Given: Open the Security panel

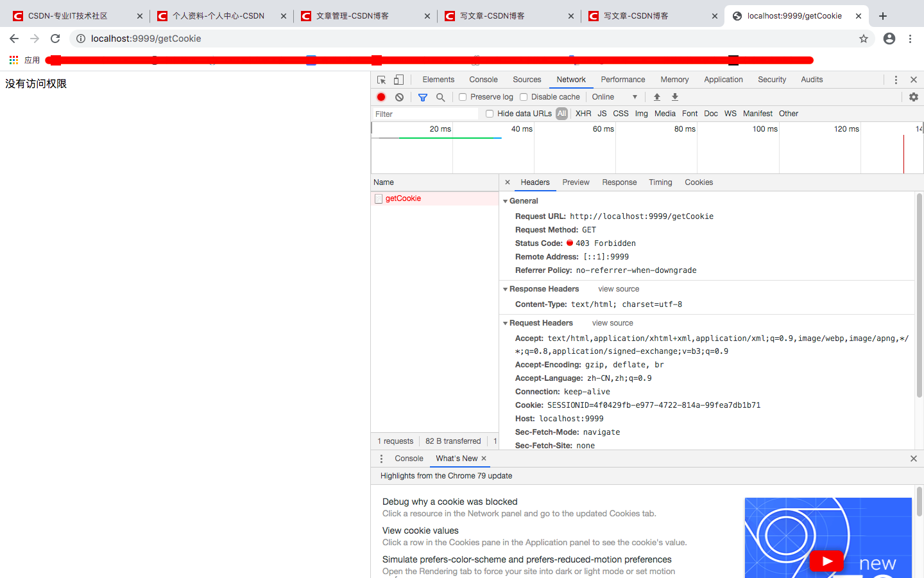Looking at the screenshot, I should 772,80.
